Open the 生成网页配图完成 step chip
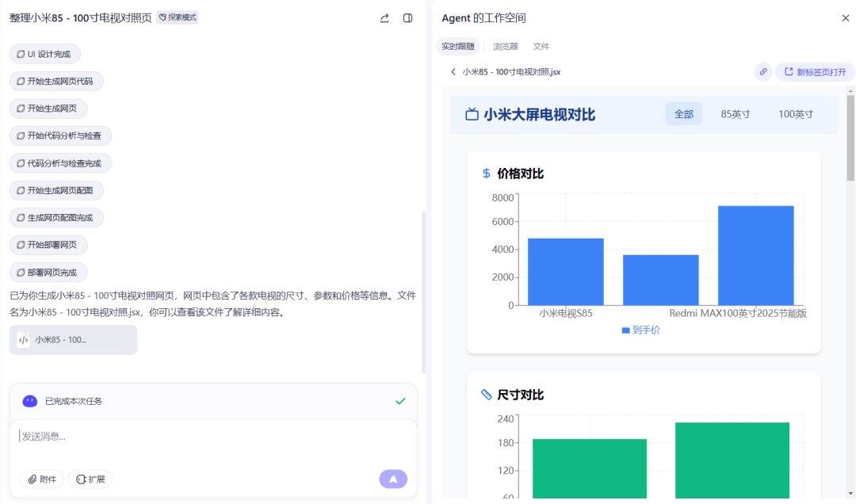 pos(56,218)
